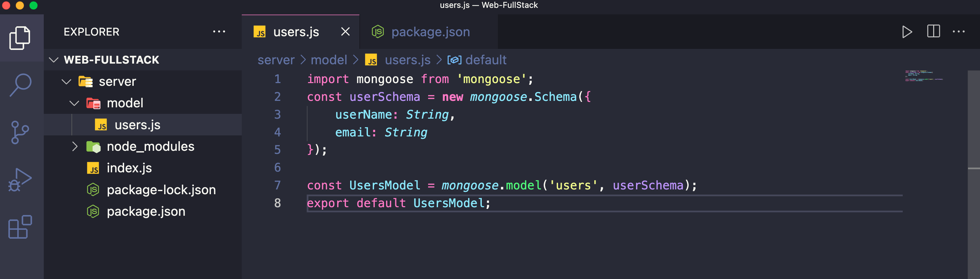Screen dimensions: 980x279
Task: Open editor More Actions ellipsis menu
Action: (x=958, y=31)
